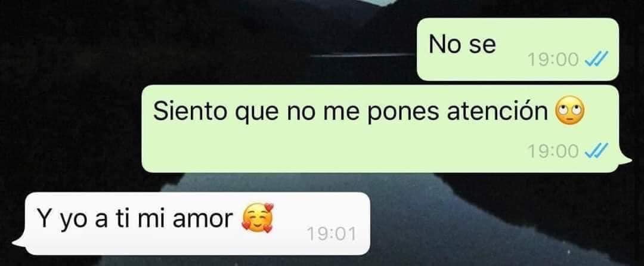Viewport: 644px width, 266px height.
Task: Click the "No se" text
Action: 463,44
